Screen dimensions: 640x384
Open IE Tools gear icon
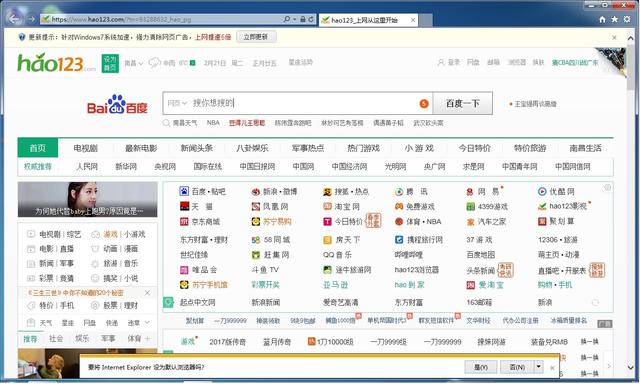click(627, 19)
